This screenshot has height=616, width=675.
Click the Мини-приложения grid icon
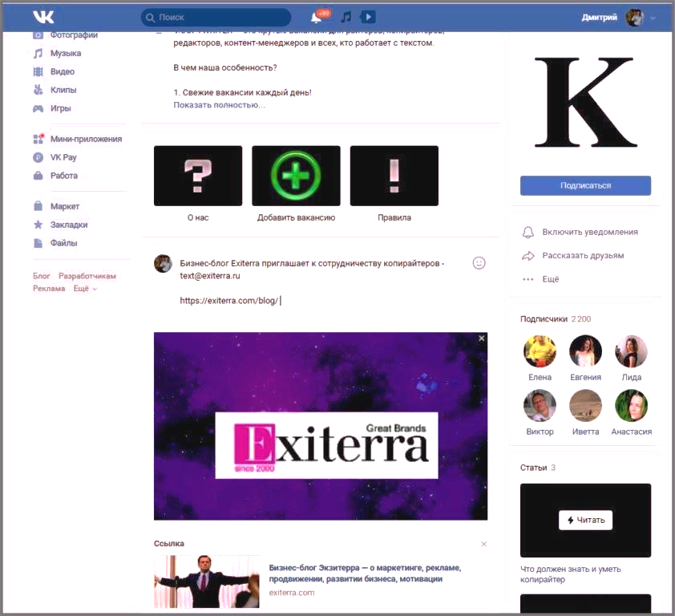coord(38,139)
